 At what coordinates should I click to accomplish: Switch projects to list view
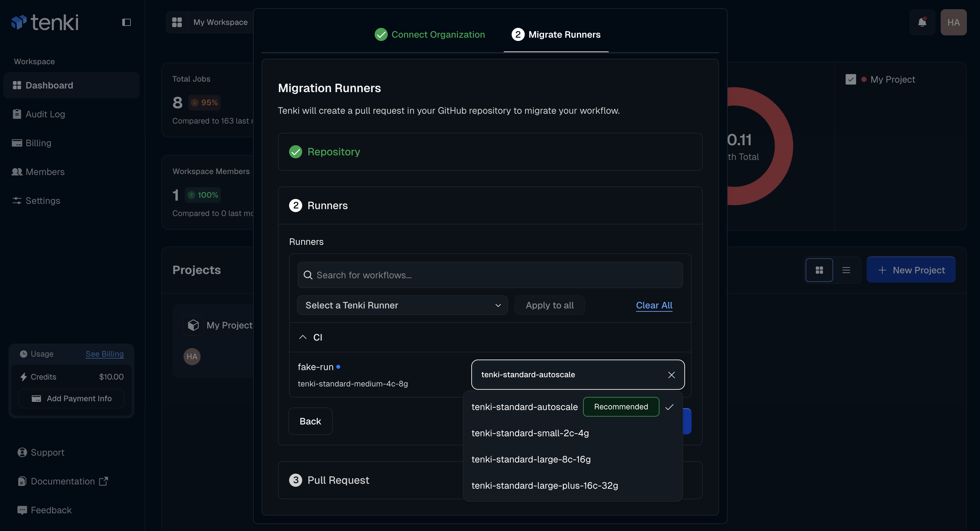846,270
